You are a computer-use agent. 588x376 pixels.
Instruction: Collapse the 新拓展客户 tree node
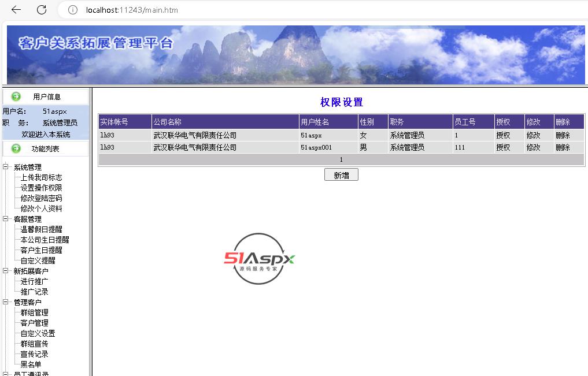(6, 271)
